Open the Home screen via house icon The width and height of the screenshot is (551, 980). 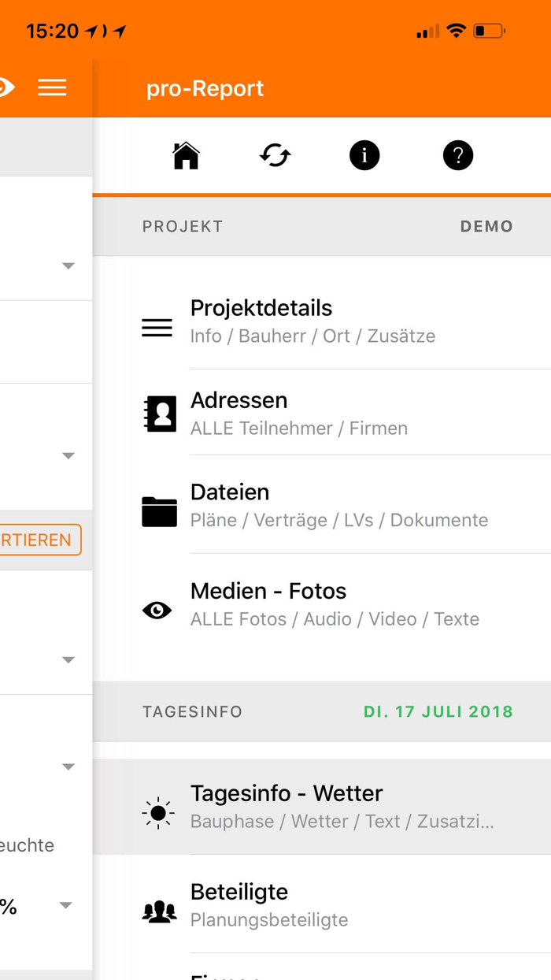[x=185, y=155]
